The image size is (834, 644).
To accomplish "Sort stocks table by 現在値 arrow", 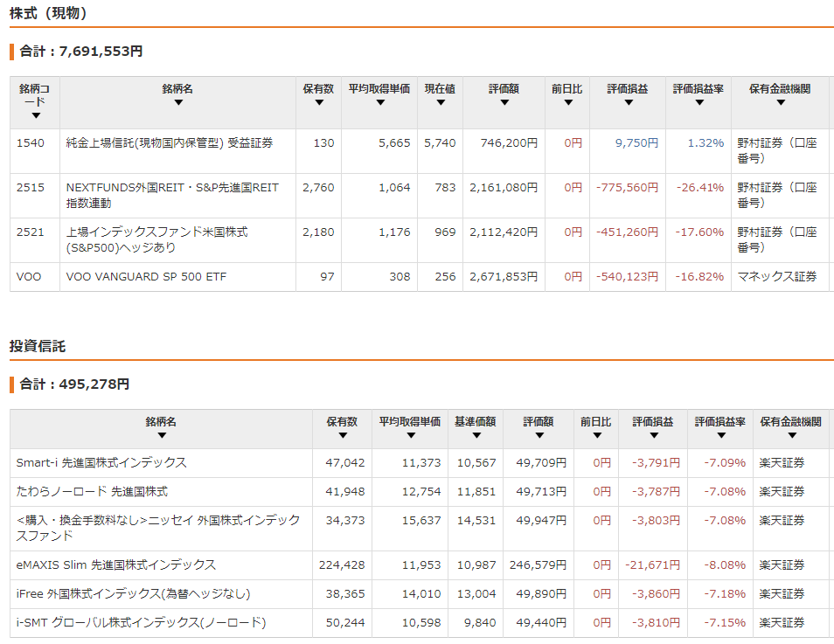I will tap(441, 102).
